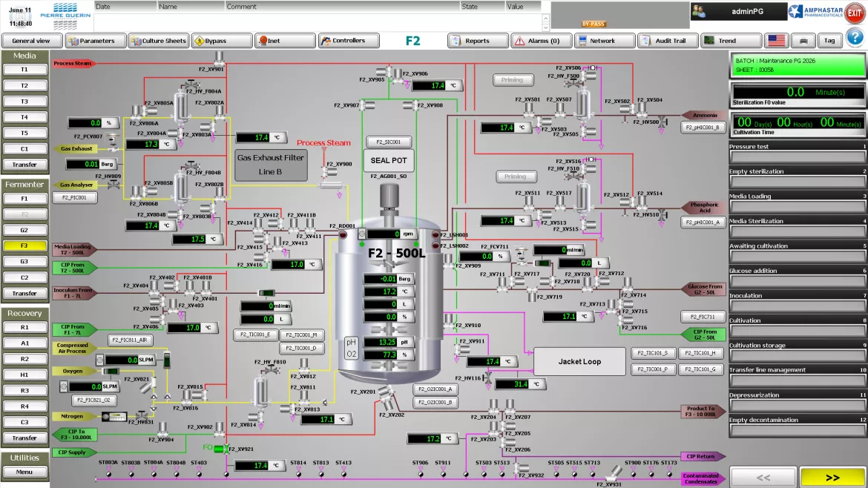Click the ammonia Priming button
Image resolution: width=868 pixels, height=488 pixels.
[x=513, y=79]
